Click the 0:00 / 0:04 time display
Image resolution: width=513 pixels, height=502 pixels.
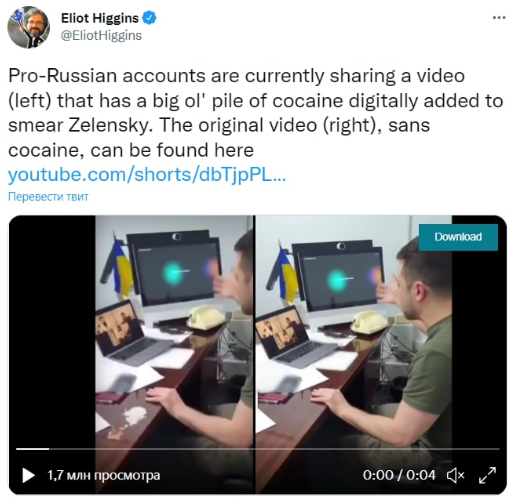(x=399, y=475)
